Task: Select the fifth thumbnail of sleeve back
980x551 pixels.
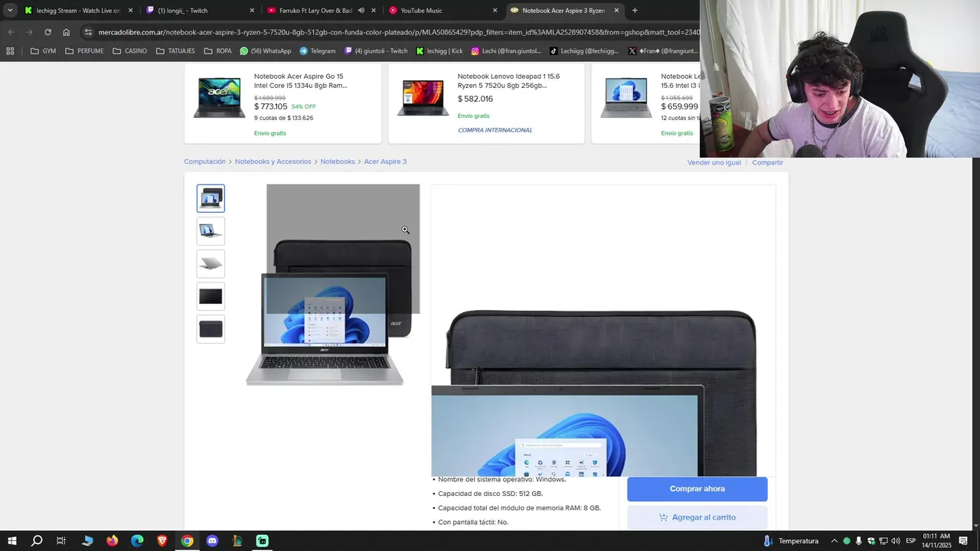Action: pos(211,329)
